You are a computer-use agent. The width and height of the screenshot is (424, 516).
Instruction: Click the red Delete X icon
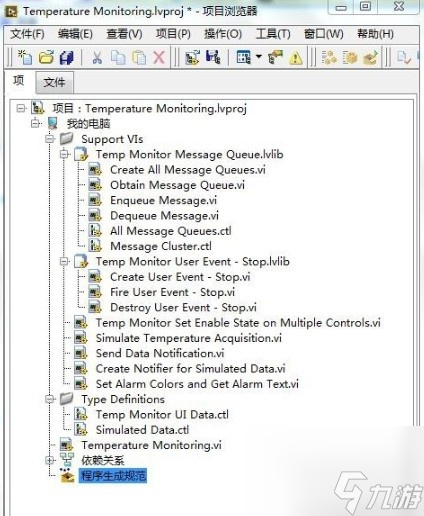point(159,57)
